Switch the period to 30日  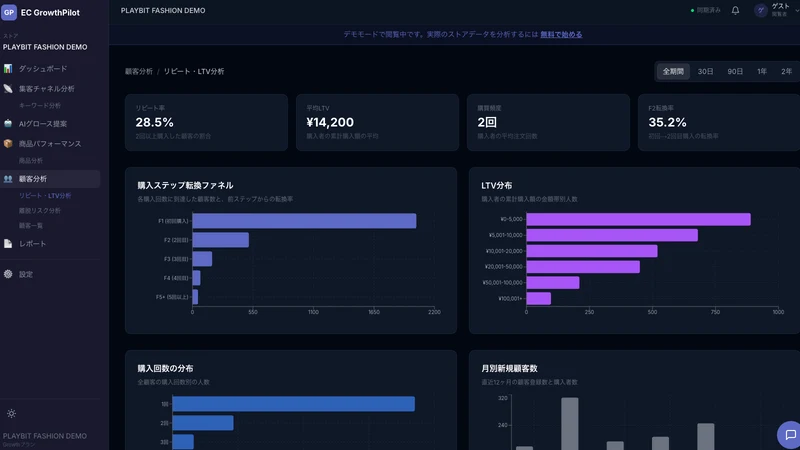[706, 71]
